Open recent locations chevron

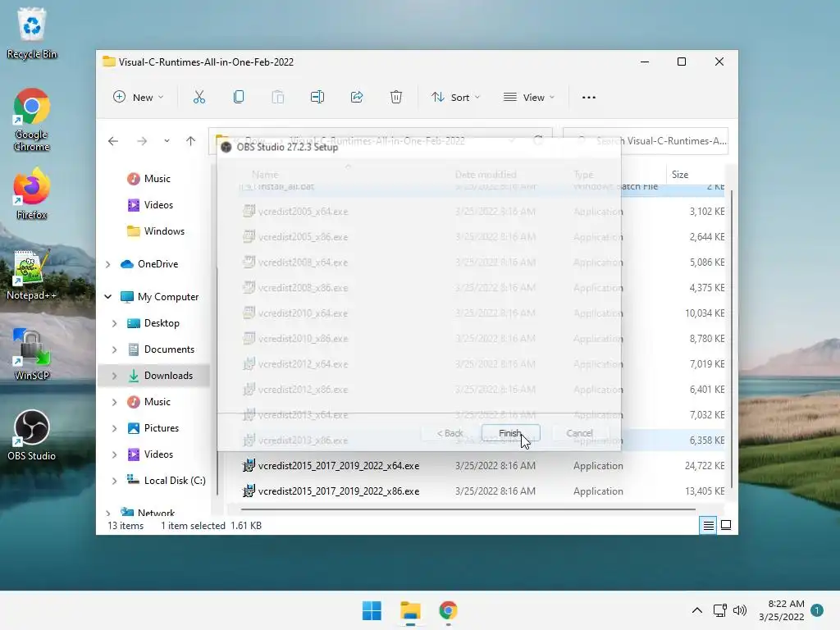point(167,141)
